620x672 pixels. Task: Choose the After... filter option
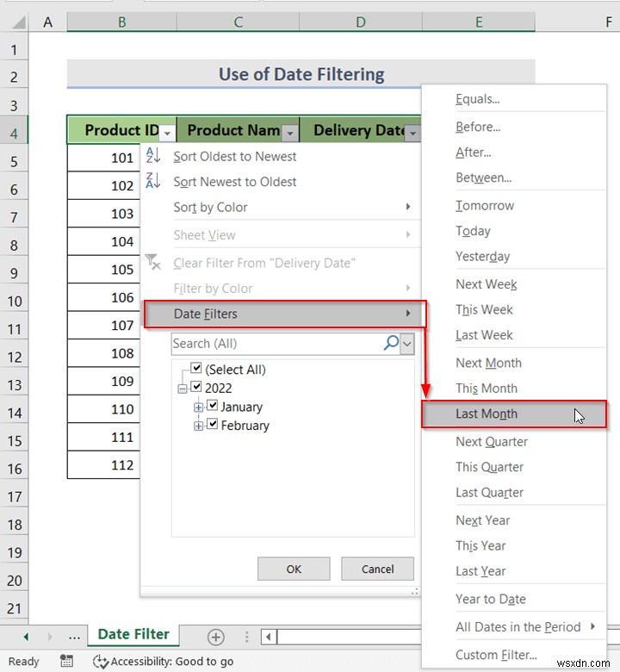tap(473, 152)
